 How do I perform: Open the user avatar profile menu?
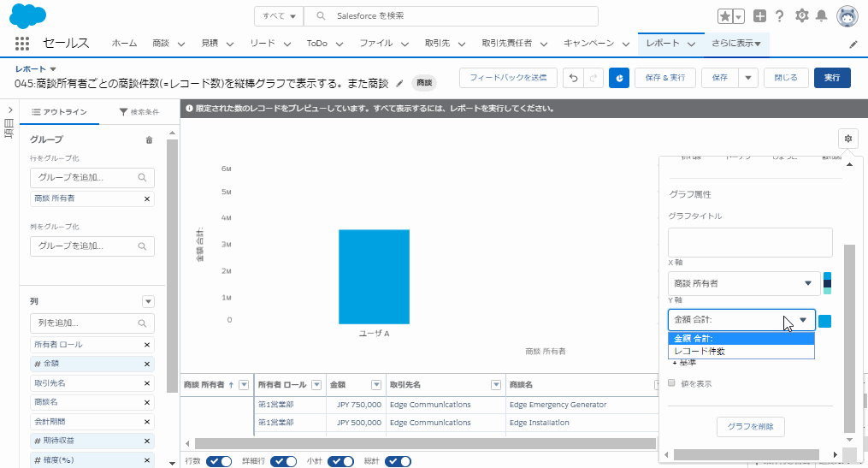[x=847, y=16]
